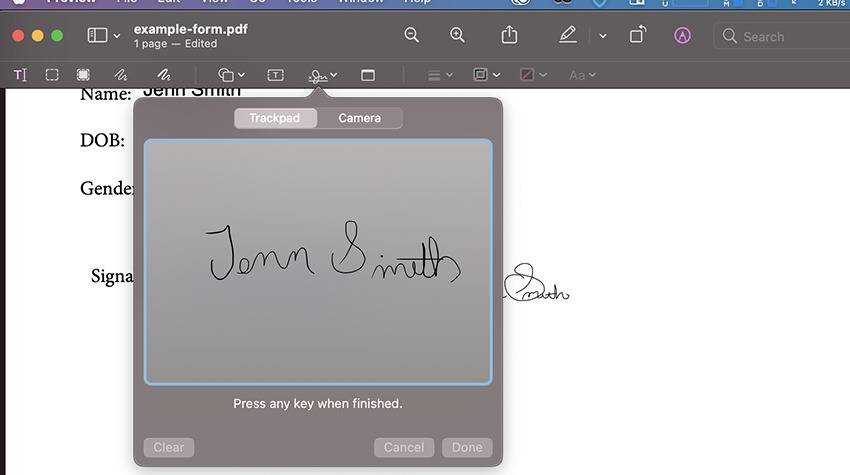The width and height of the screenshot is (850, 475).
Task: Insert a Text box using toolbar icon
Action: (275, 75)
